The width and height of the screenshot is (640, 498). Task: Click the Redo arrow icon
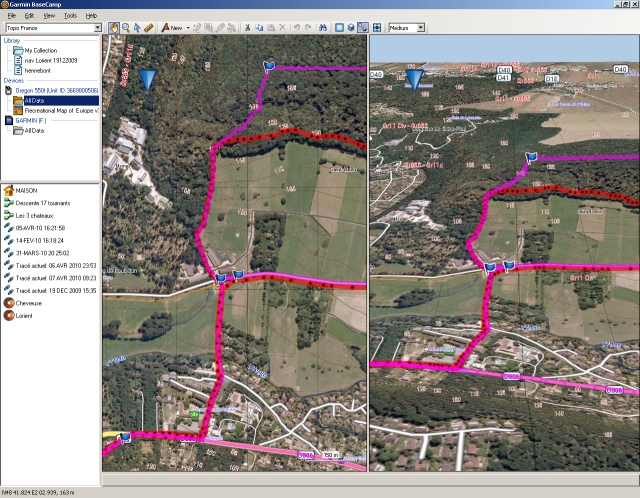tap(308, 28)
